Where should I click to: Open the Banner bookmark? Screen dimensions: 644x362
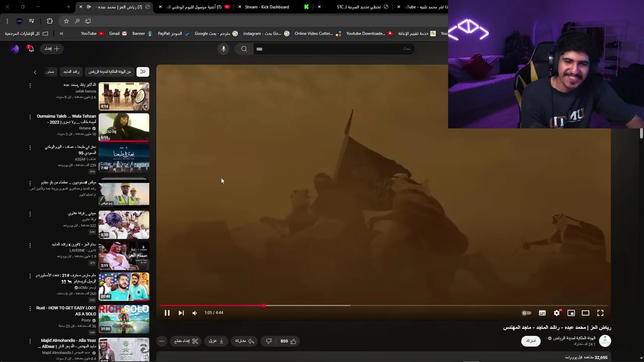(142, 34)
